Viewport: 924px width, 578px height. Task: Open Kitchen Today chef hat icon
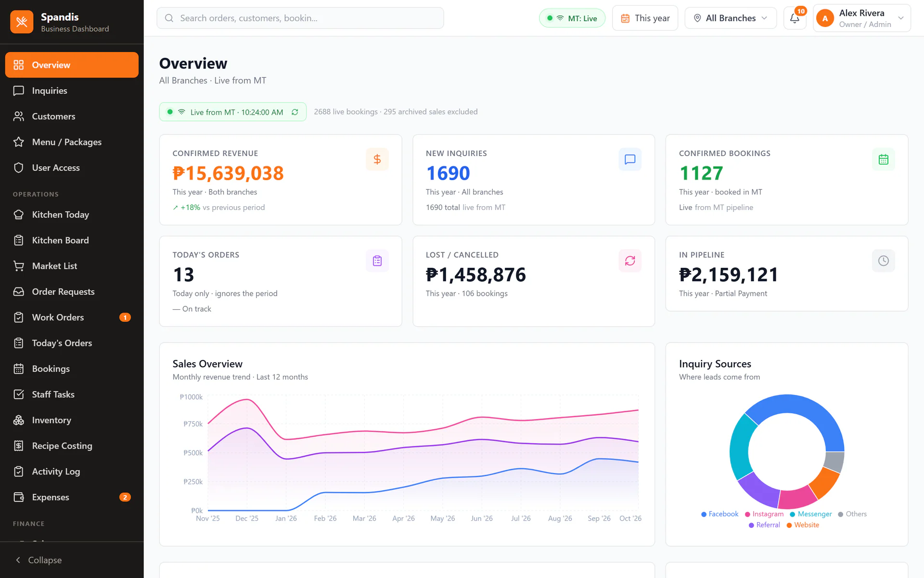19,214
